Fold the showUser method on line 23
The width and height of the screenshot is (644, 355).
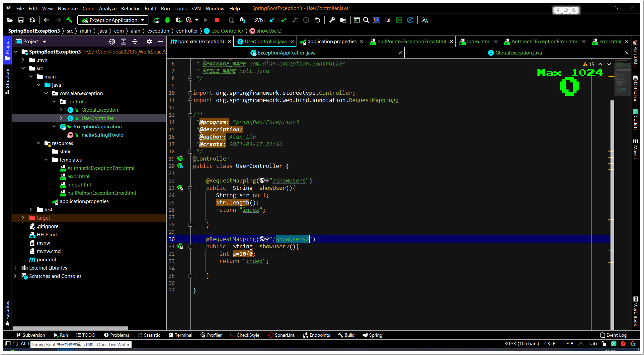pos(190,188)
